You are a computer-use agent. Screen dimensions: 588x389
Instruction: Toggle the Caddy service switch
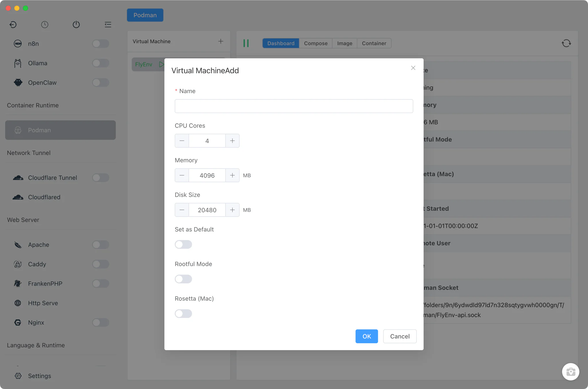pos(100,264)
